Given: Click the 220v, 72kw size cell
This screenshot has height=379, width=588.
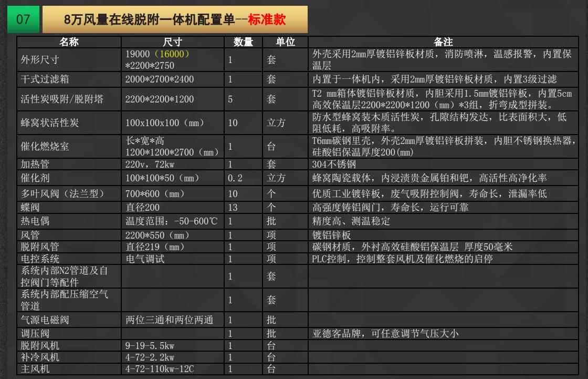Looking at the screenshot, I should coord(173,165).
